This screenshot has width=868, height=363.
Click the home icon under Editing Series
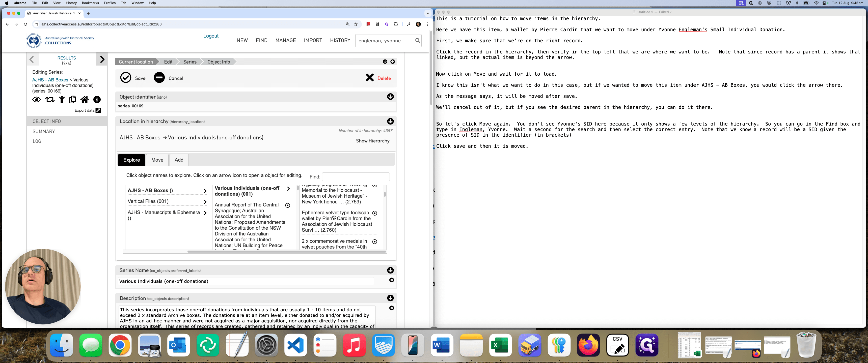pyautogui.click(x=85, y=100)
